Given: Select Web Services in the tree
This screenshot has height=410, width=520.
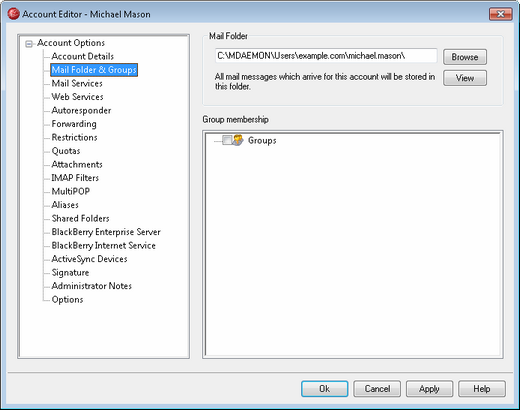Looking at the screenshot, I should pyautogui.click(x=77, y=97).
